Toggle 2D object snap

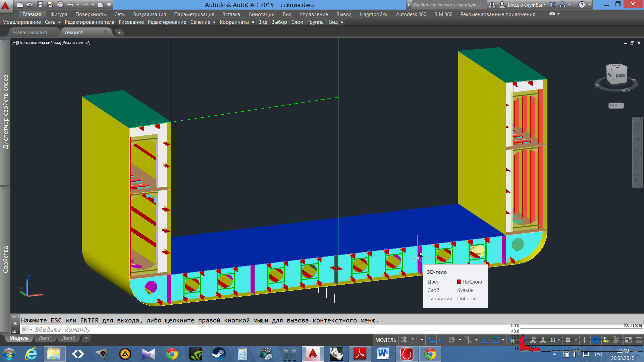pos(495,340)
